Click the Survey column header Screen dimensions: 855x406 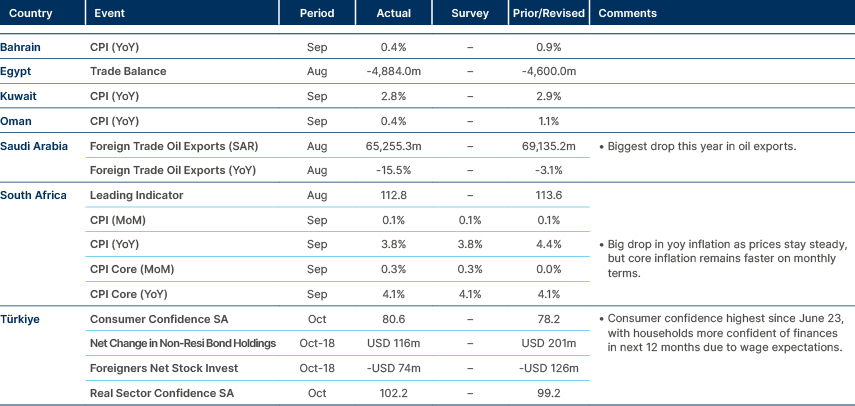(470, 14)
